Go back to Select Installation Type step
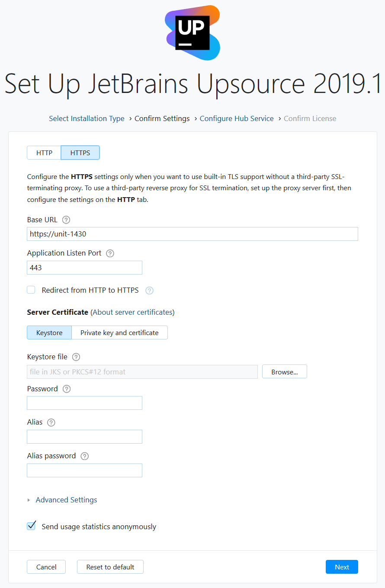Image resolution: width=385 pixels, height=588 pixels. click(x=87, y=118)
